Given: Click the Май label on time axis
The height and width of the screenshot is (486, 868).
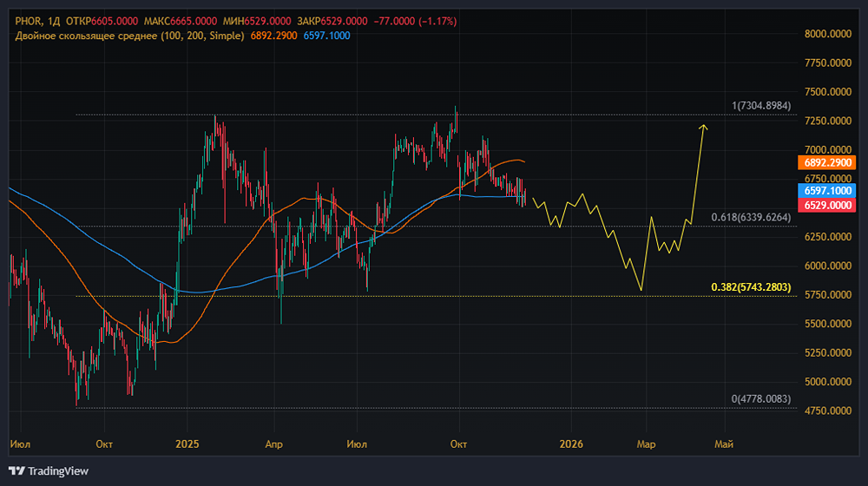Looking at the screenshot, I should point(723,443).
